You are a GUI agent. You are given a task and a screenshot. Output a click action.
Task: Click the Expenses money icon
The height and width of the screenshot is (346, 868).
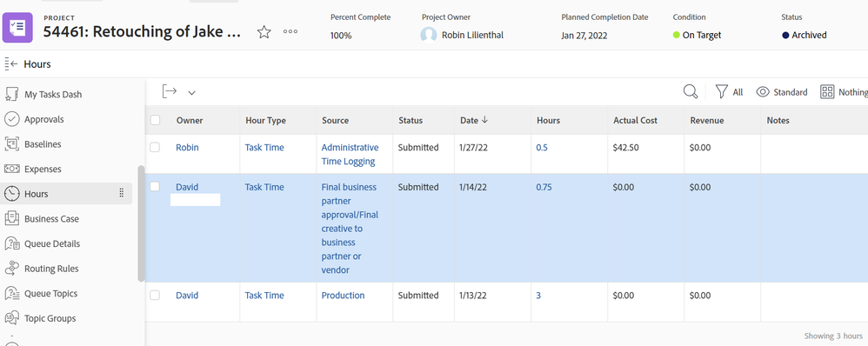11,169
